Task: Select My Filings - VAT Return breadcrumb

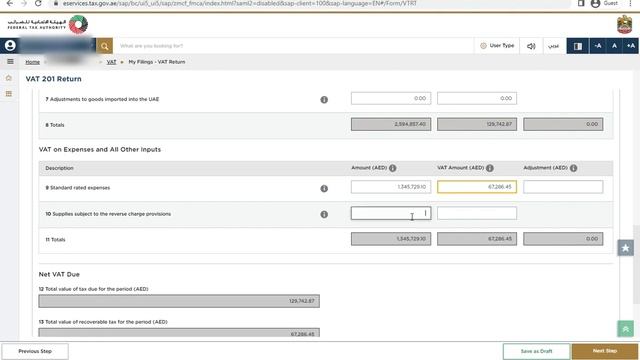Action: point(157,62)
